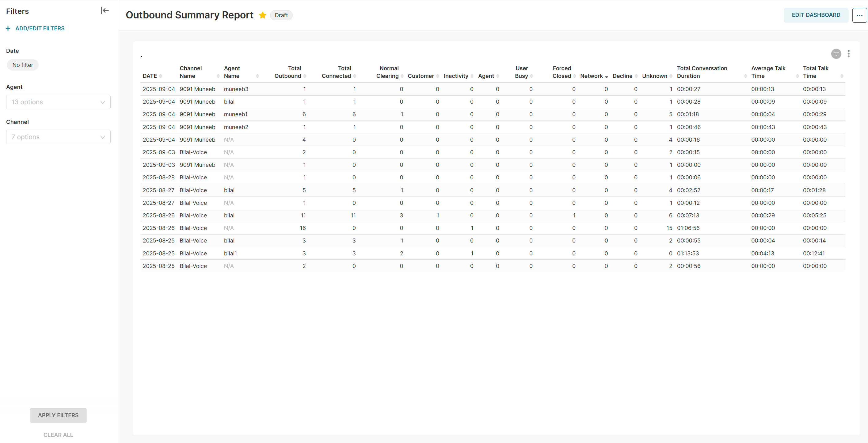This screenshot has height=443, width=868.
Task: Sort by Total Outbound column
Action: pyautogui.click(x=305, y=76)
